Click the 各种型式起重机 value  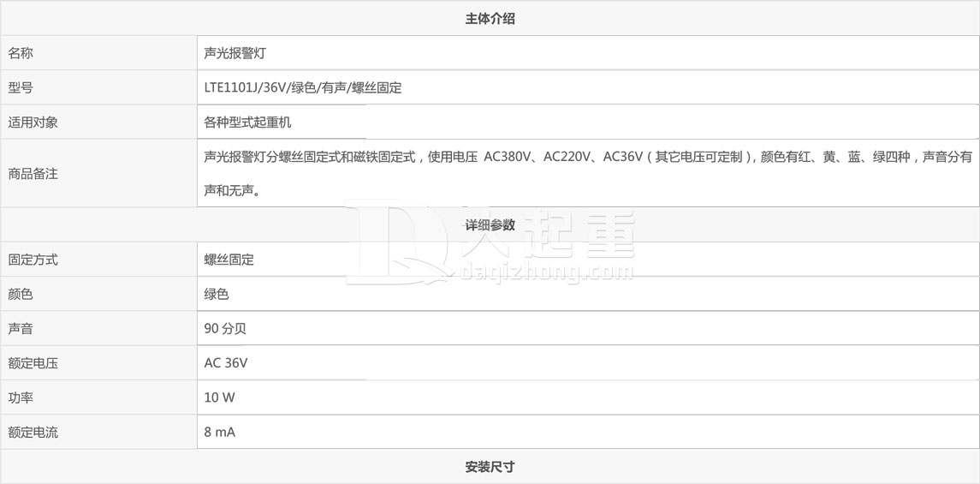tap(247, 122)
